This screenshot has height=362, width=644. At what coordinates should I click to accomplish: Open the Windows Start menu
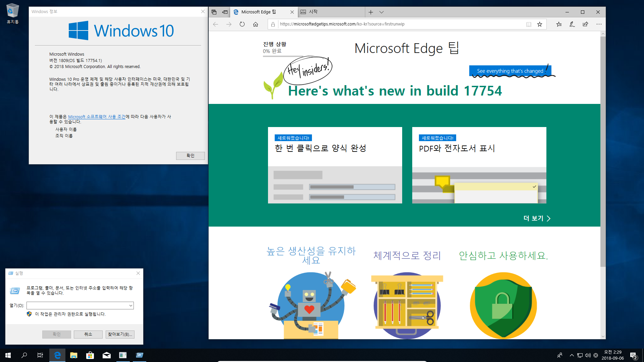(8, 355)
